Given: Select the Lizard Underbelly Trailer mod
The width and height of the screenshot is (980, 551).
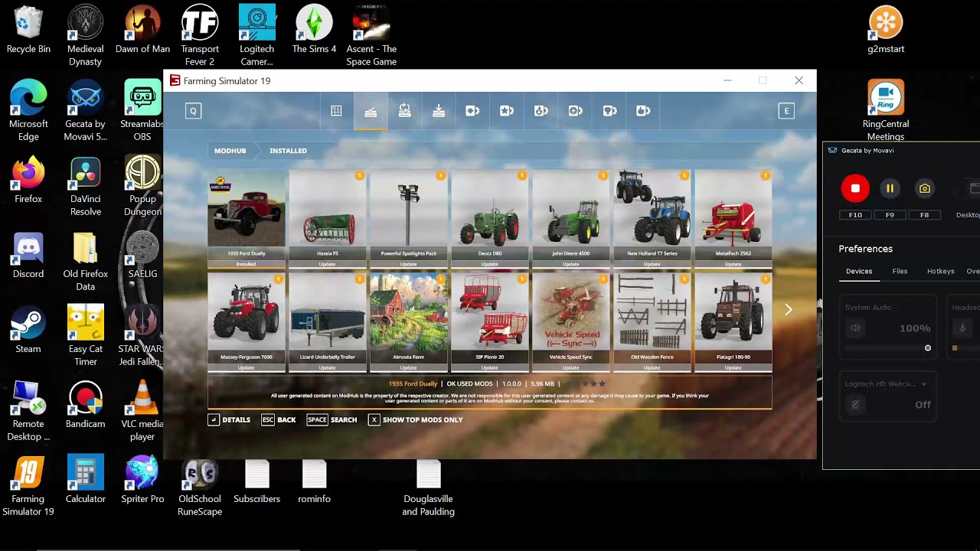Looking at the screenshot, I should (328, 322).
